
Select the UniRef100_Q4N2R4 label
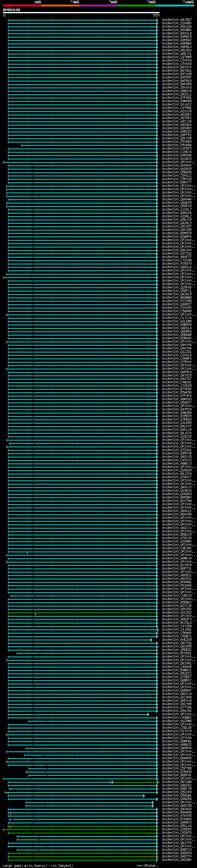tap(177, 799)
